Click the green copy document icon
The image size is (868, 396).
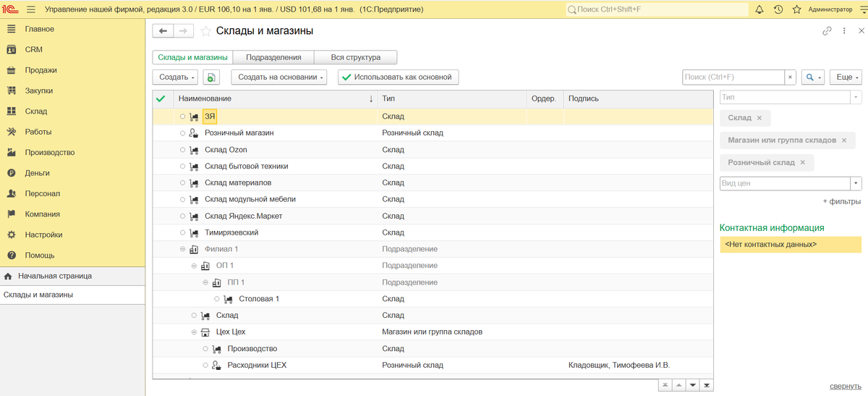coord(211,77)
